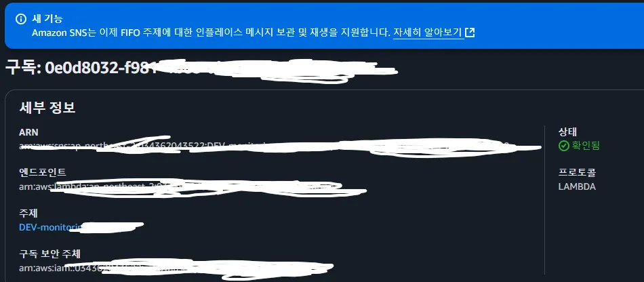Click the Amazon SNS FIFO announcement text
This screenshot has height=282, width=644.
pos(211,33)
